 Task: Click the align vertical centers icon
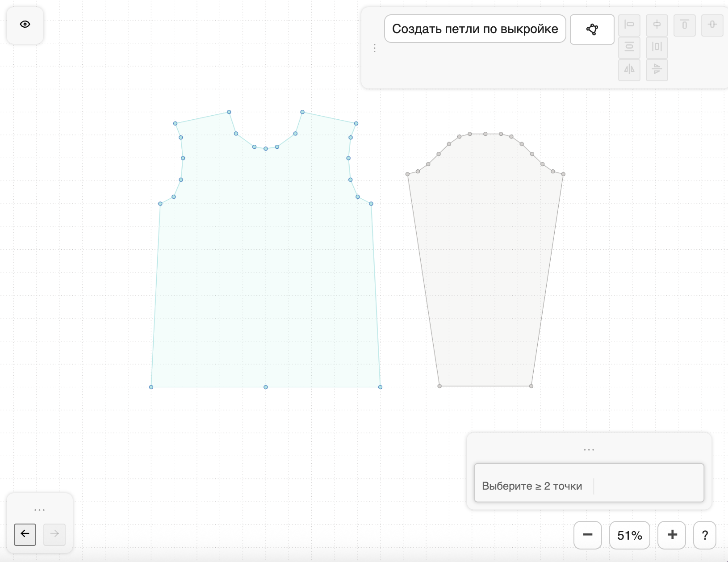712,25
